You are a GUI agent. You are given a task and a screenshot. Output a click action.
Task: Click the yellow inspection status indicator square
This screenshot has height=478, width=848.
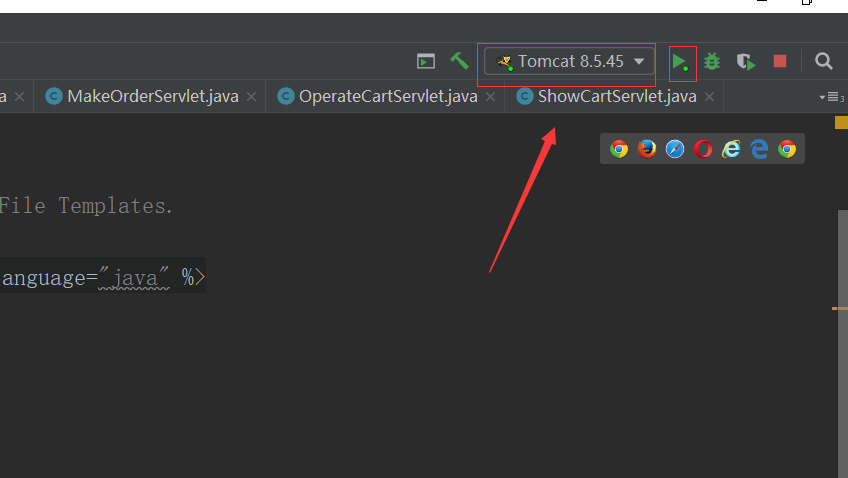(x=842, y=123)
